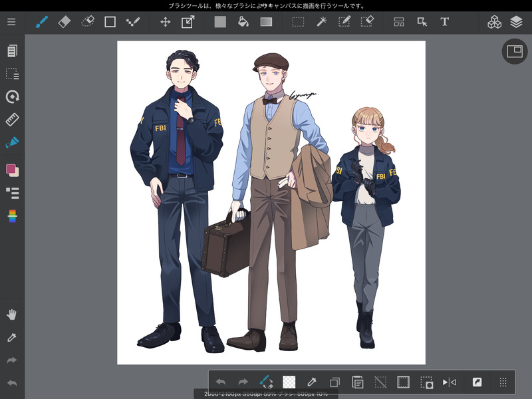Click the select all icon

pyautogui.click(x=403, y=382)
